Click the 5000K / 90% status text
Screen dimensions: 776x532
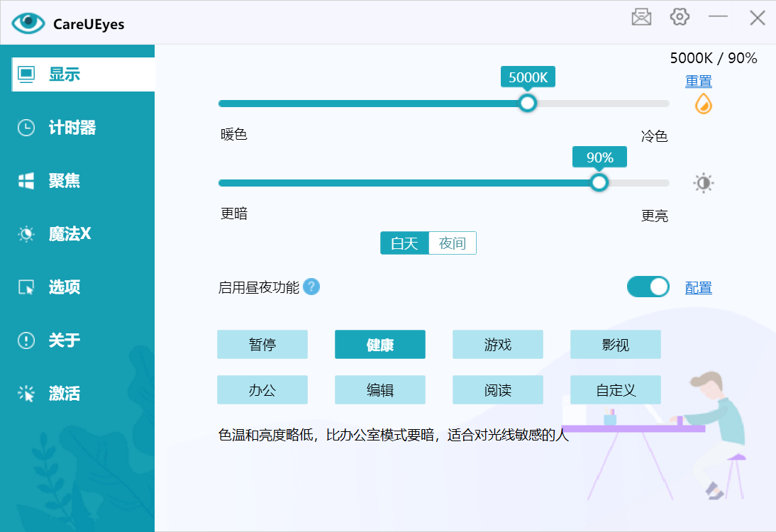(x=713, y=58)
